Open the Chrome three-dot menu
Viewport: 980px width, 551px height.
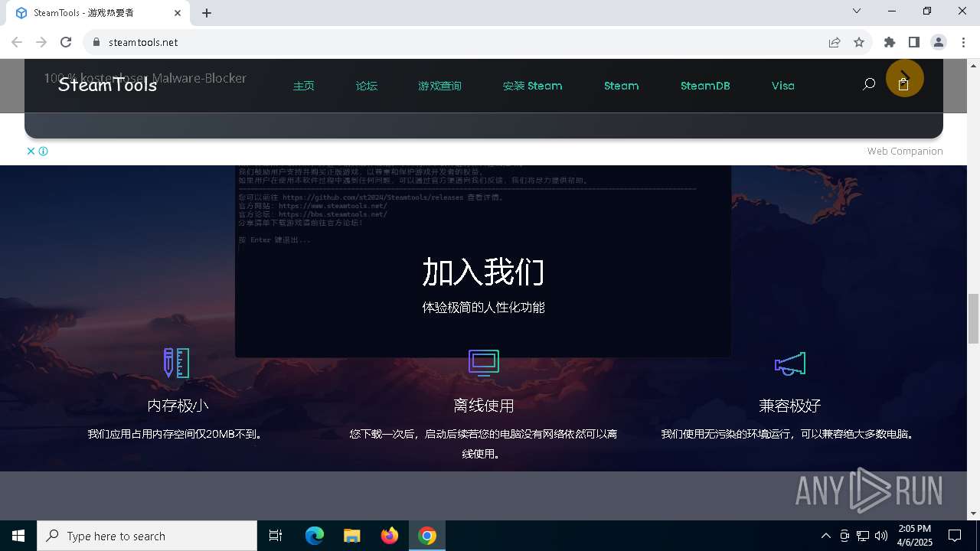pyautogui.click(x=963, y=42)
